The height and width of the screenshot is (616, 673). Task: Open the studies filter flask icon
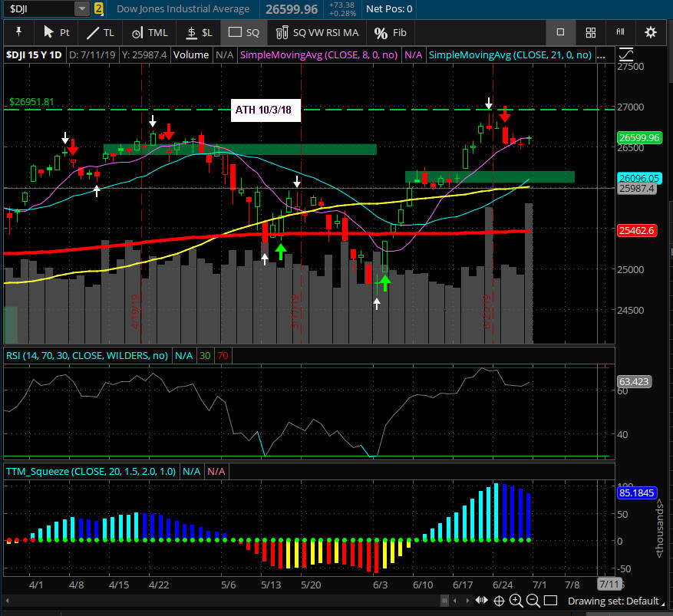pyautogui.click(x=620, y=32)
